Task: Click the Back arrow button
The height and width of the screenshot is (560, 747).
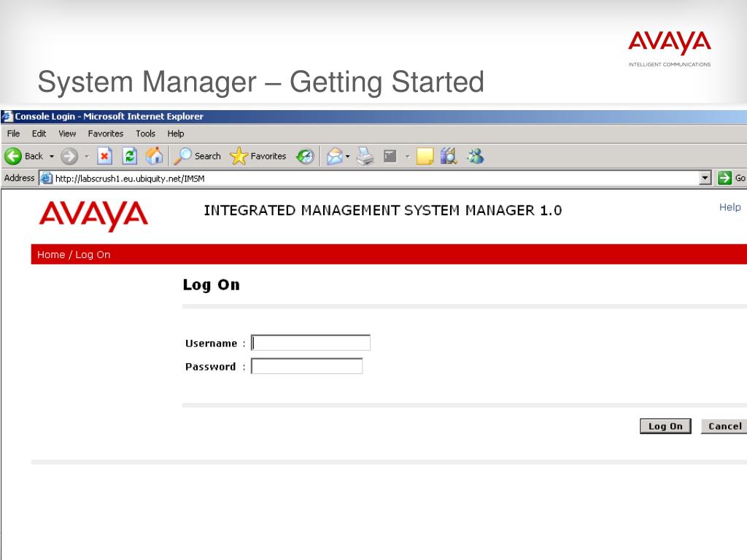Action: (x=13, y=156)
